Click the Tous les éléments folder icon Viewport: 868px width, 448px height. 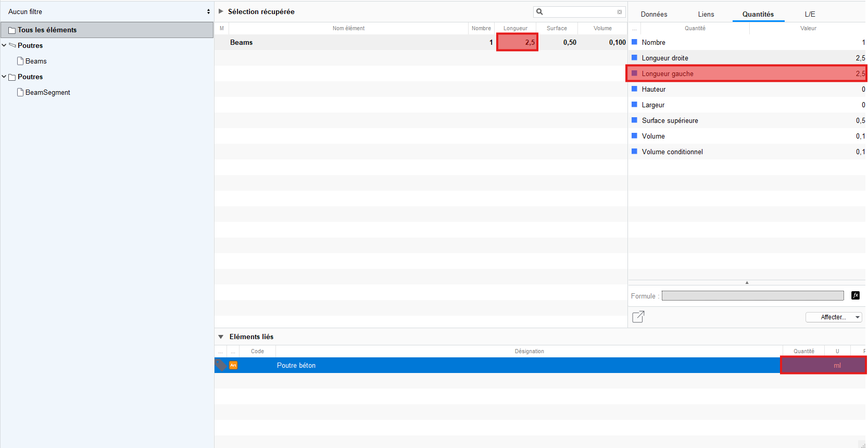coord(12,30)
